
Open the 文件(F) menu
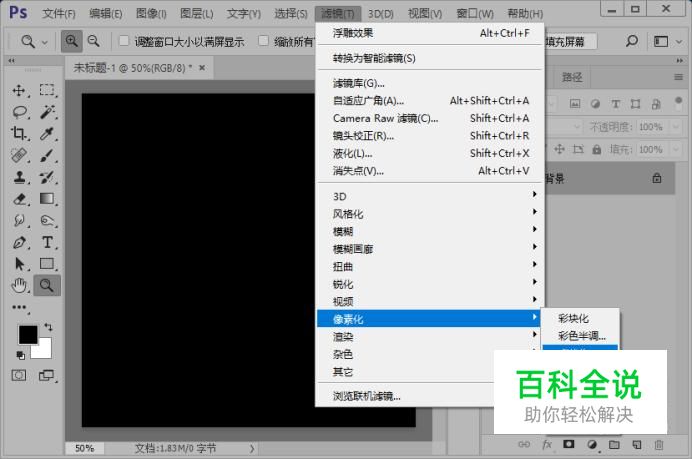click(x=59, y=14)
